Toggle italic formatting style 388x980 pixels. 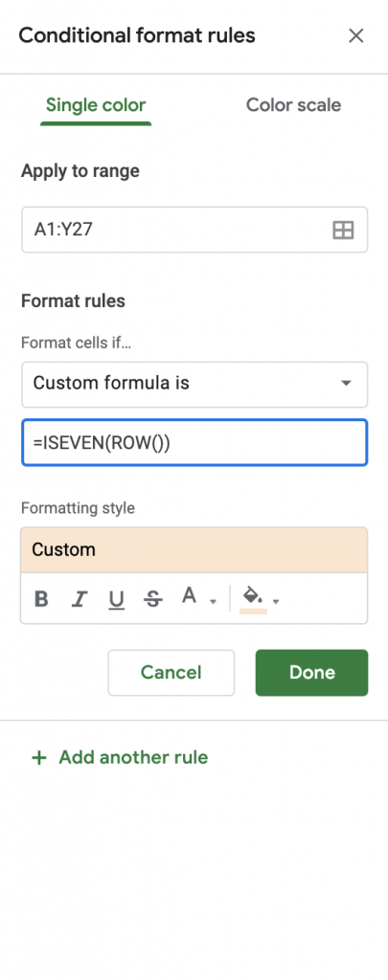[79, 599]
